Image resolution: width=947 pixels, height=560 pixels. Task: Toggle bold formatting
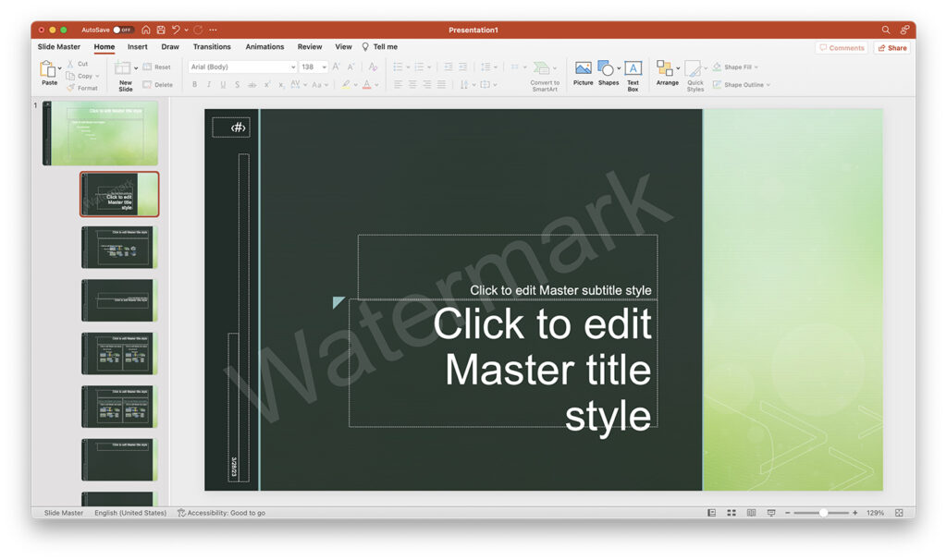(194, 84)
